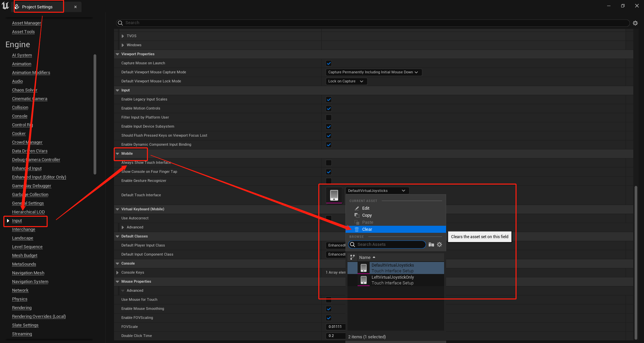
Task: Expand the TVOS section
Action: (123, 36)
